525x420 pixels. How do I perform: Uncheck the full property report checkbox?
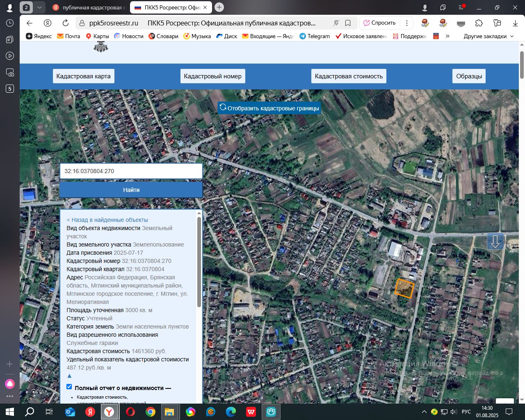69,386
